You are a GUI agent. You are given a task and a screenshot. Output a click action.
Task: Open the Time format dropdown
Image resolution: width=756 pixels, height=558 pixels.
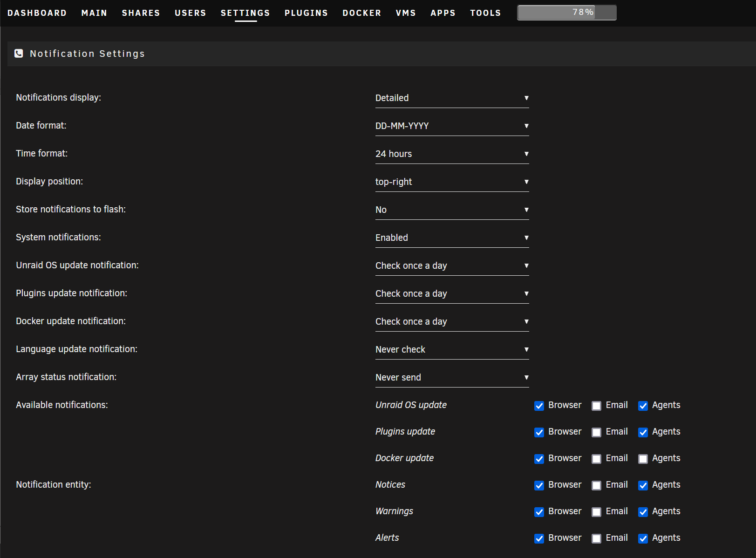(x=452, y=154)
